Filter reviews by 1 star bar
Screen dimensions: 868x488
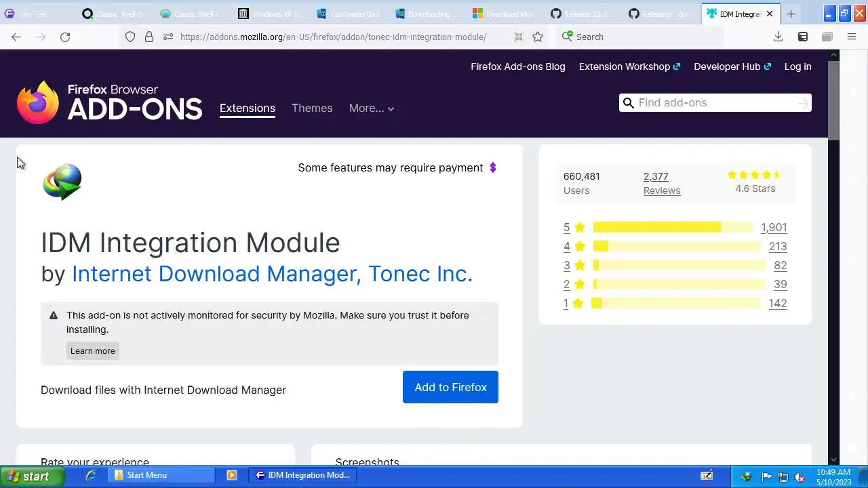pos(676,303)
